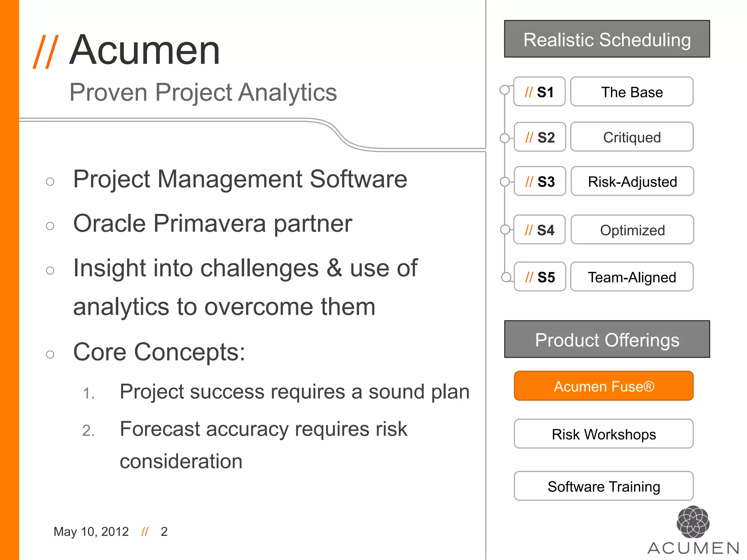Select the Team-Aligned box
Image resolution: width=747 pixels, height=560 pixels.
coord(632,277)
